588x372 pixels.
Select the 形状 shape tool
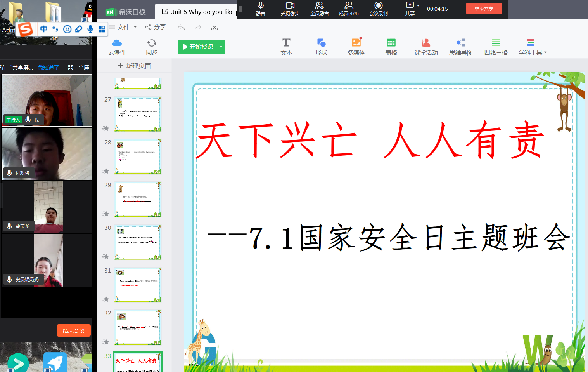[x=321, y=46]
